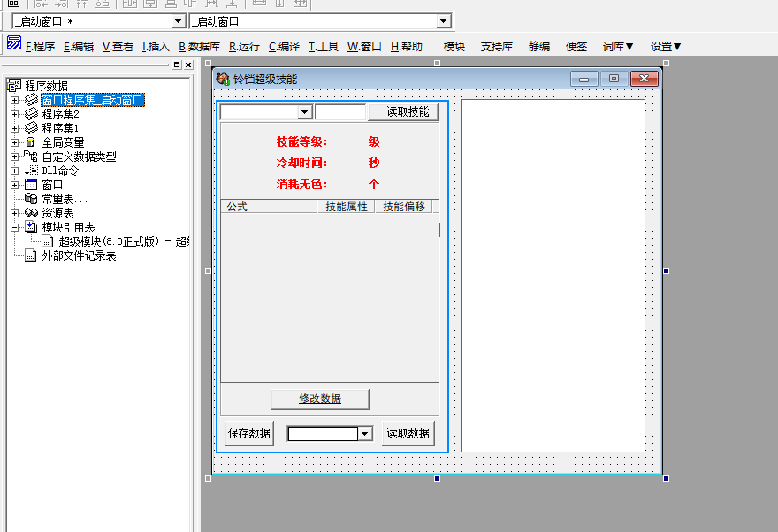The width and height of the screenshot is (778, 532).
Task: Click the blue app icon beside F.程序
Action: [13, 43]
